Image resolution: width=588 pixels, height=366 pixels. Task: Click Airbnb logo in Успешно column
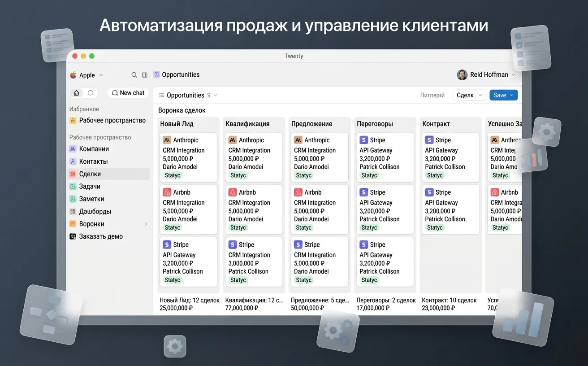495,192
